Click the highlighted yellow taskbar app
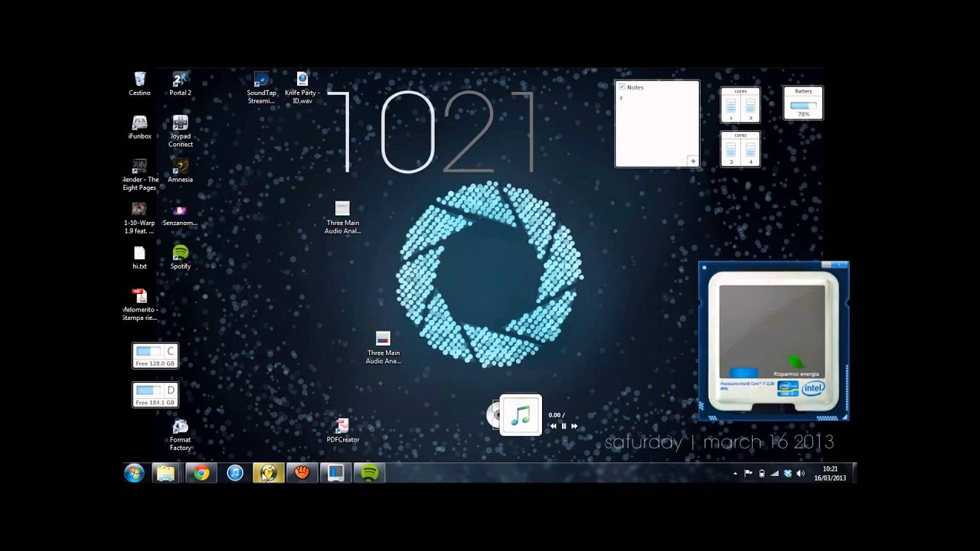This screenshot has width=980, height=551. [269, 474]
